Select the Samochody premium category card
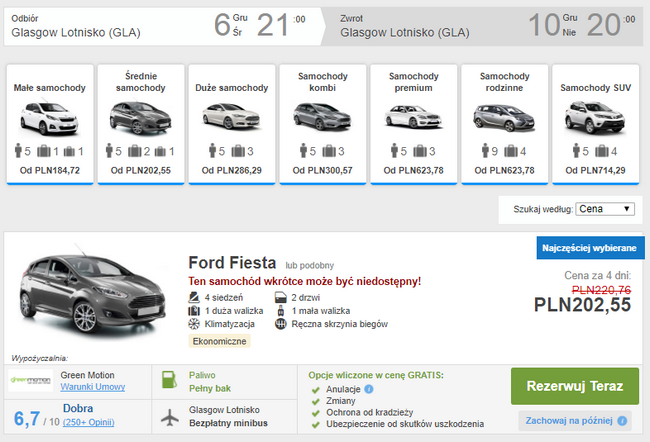The width and height of the screenshot is (650, 442). click(x=414, y=124)
